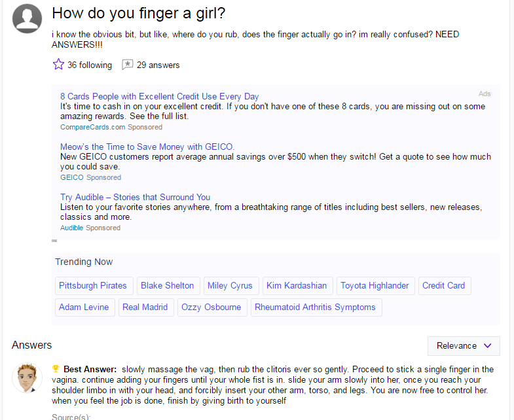Select the Blake Shelton trending tag
Viewport: 514px width, 420px height.
[x=167, y=285]
